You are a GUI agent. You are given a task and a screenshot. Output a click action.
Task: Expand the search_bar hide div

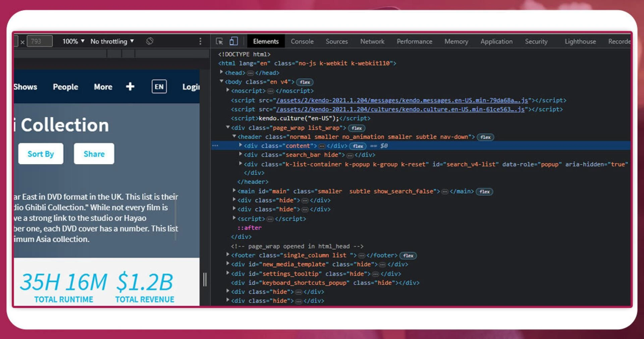pos(240,154)
